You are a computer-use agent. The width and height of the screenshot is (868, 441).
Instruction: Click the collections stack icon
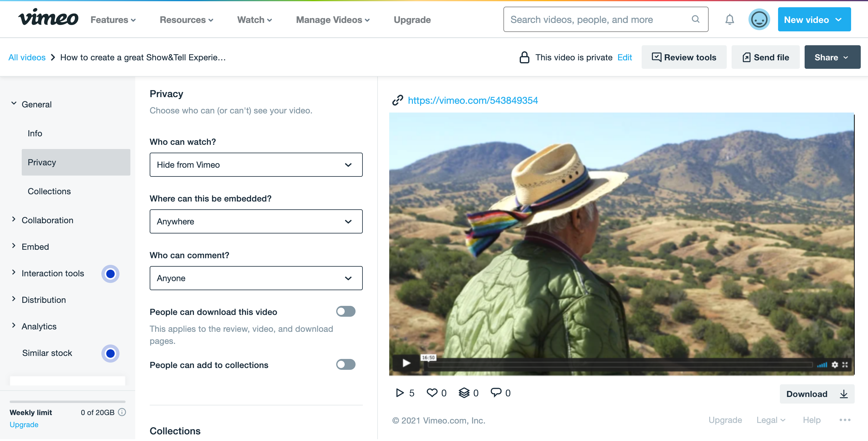coord(464,393)
